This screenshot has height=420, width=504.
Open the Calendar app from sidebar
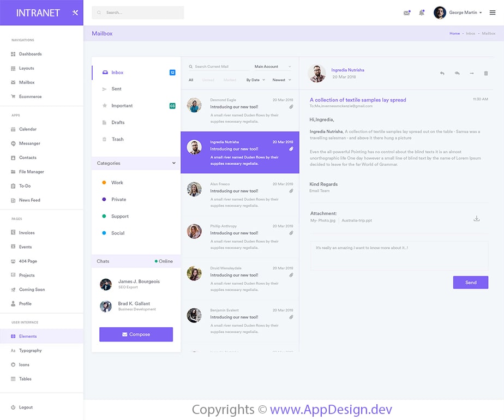pyautogui.click(x=28, y=129)
